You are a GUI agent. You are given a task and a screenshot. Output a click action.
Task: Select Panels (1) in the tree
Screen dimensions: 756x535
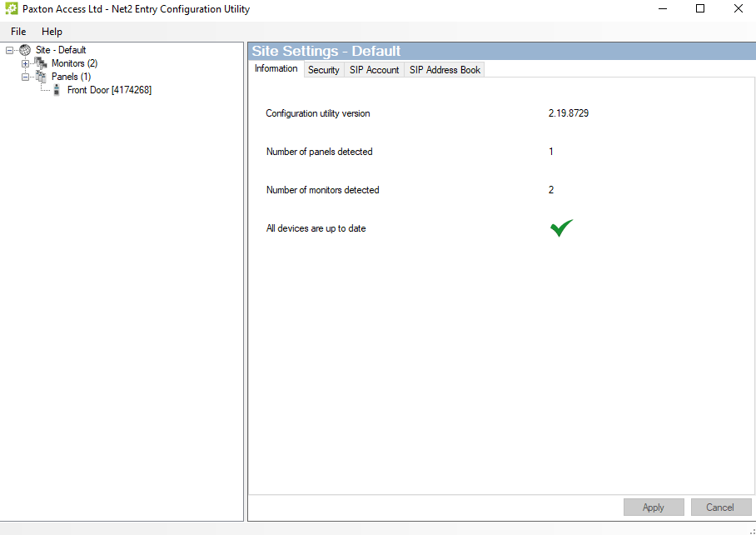72,77
